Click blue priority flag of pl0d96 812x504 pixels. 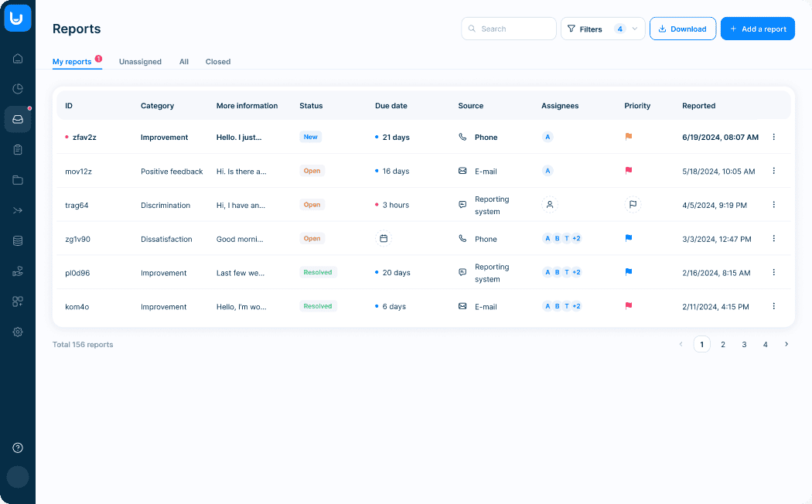point(629,272)
